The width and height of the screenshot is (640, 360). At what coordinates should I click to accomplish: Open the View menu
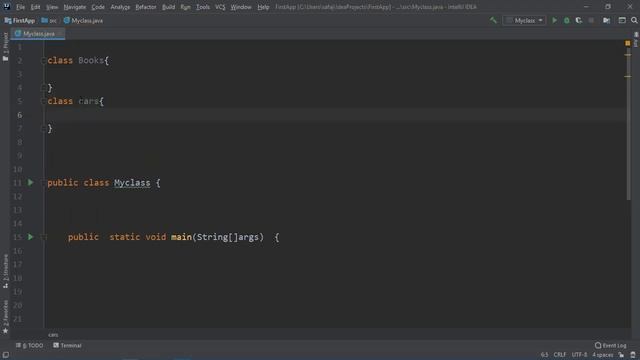[x=52, y=7]
